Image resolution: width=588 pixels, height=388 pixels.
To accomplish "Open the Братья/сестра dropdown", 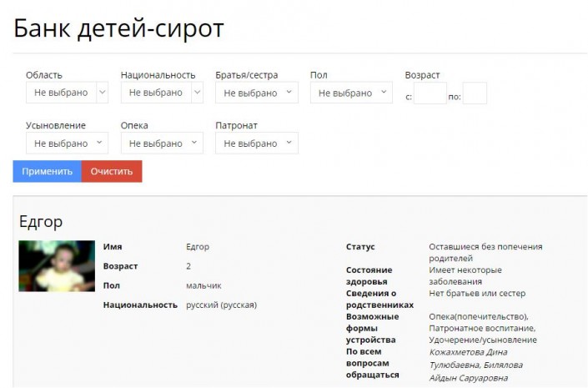I will [256, 93].
